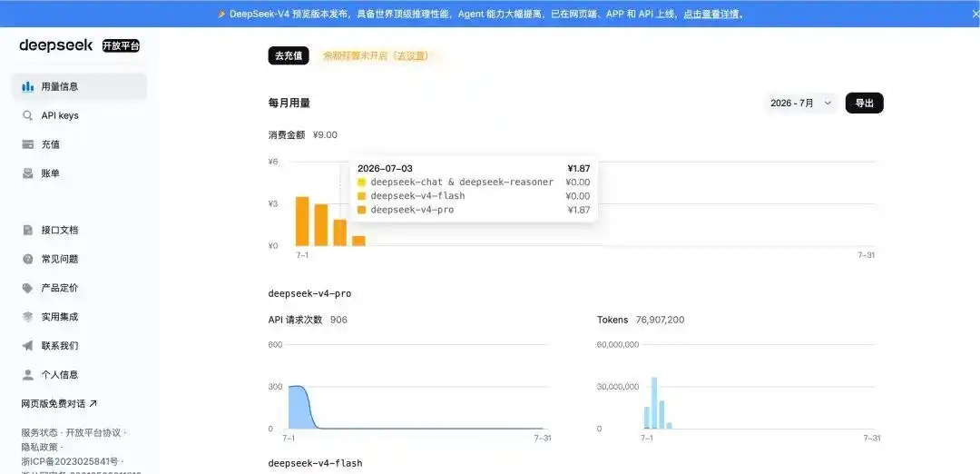This screenshot has height=474, width=980.
Task: Click the 联系我们 megaphone icon
Action: click(x=27, y=346)
